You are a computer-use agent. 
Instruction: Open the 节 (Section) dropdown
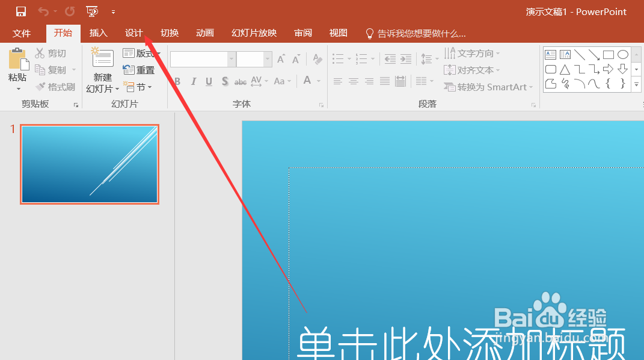click(x=138, y=87)
